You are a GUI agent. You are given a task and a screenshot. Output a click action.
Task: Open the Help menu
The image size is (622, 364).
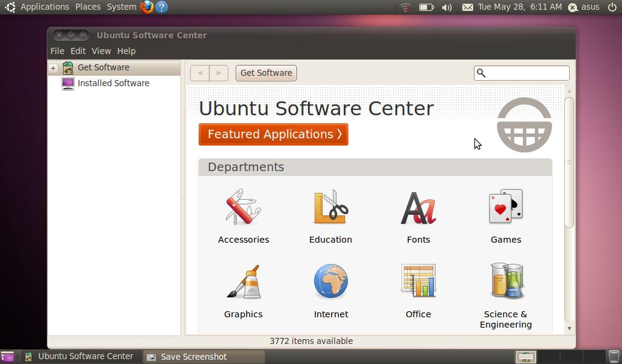[126, 51]
